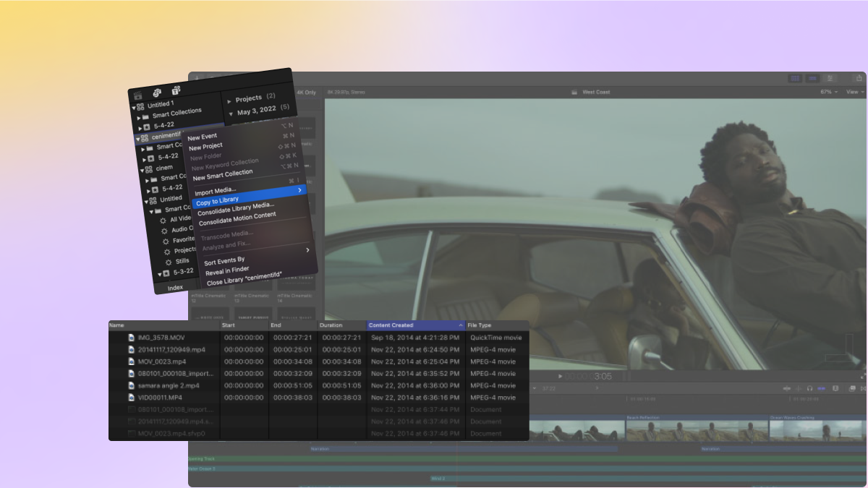Sort by the Name column header
868x488 pixels.
(x=164, y=325)
